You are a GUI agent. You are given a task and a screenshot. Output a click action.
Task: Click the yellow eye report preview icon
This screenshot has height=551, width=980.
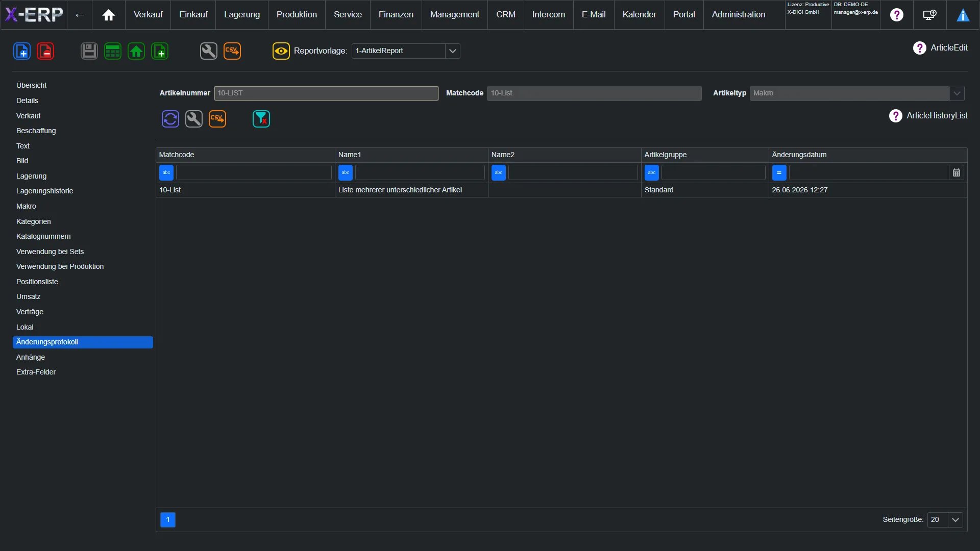click(281, 51)
